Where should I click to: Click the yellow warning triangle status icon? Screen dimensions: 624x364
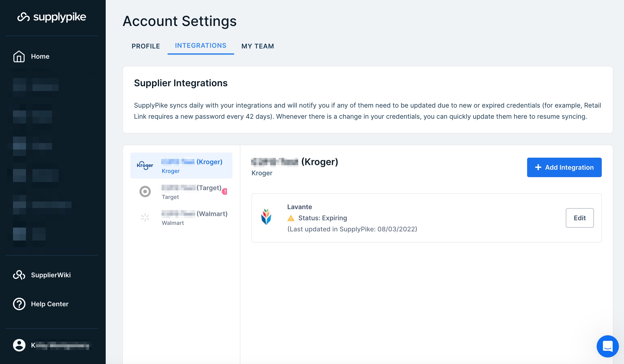(x=291, y=218)
